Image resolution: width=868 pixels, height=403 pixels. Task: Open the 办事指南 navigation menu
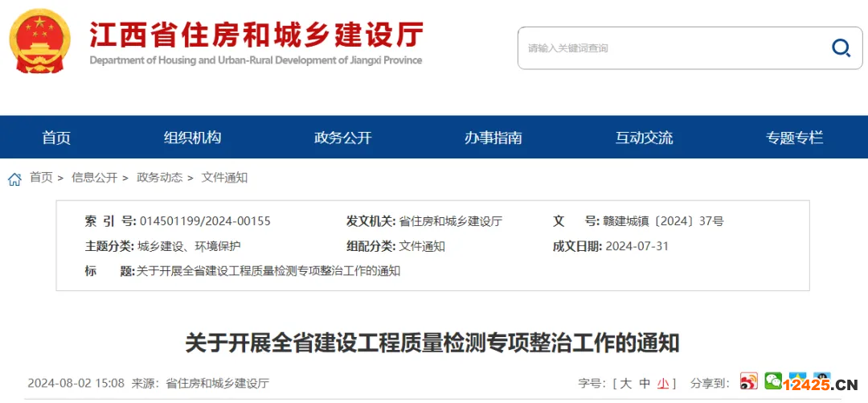click(493, 138)
